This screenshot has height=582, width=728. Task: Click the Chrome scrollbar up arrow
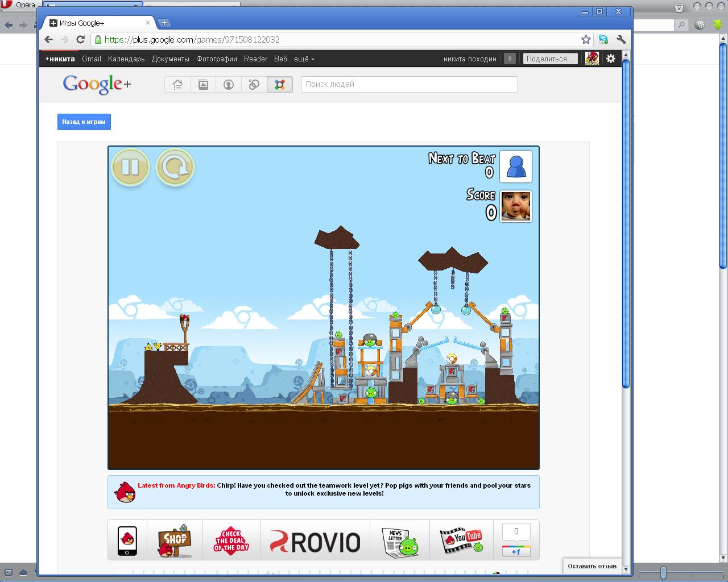tap(626, 55)
